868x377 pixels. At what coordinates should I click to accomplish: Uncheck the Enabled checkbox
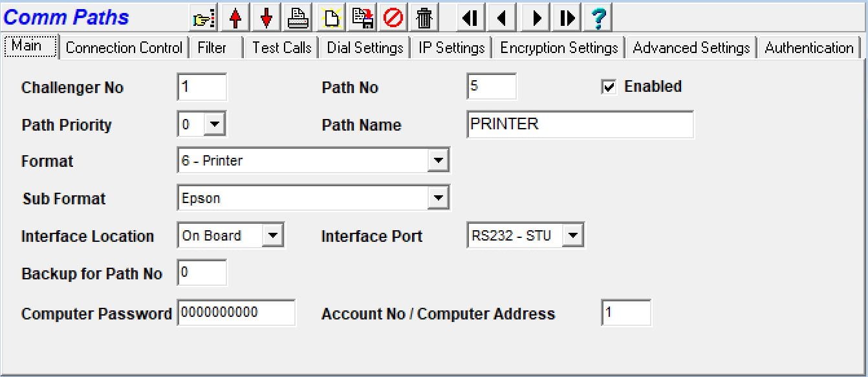(x=607, y=86)
